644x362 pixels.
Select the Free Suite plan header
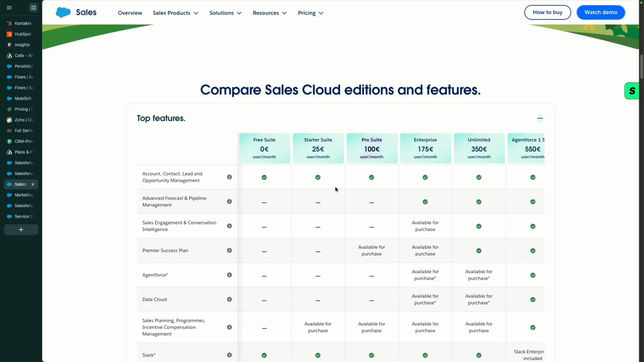(264, 148)
